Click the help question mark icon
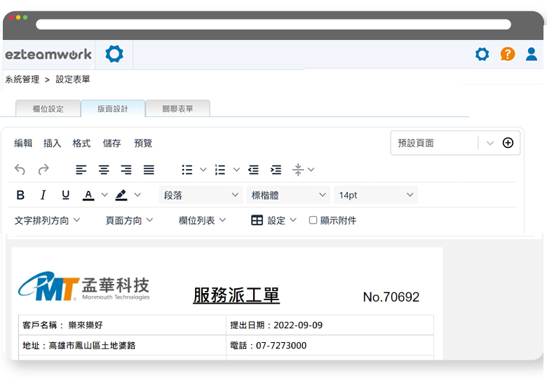This screenshot has width=547, height=392. [x=507, y=54]
